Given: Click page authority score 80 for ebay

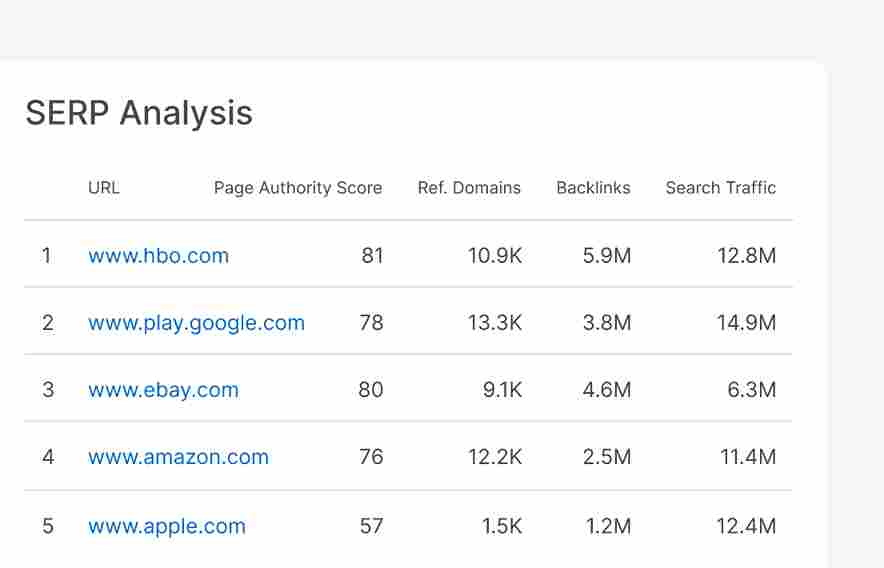Looking at the screenshot, I should 371,390.
